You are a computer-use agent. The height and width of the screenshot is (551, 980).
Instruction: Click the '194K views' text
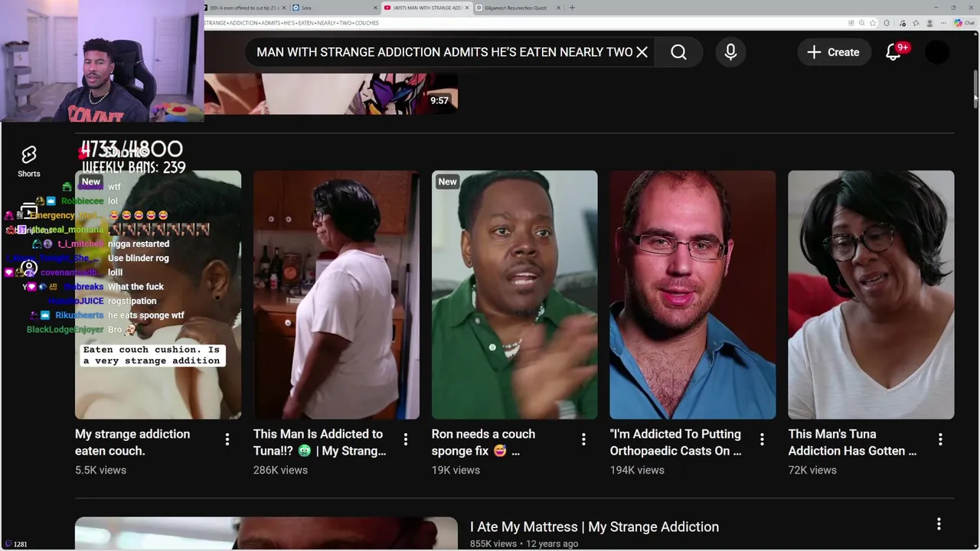(637, 470)
